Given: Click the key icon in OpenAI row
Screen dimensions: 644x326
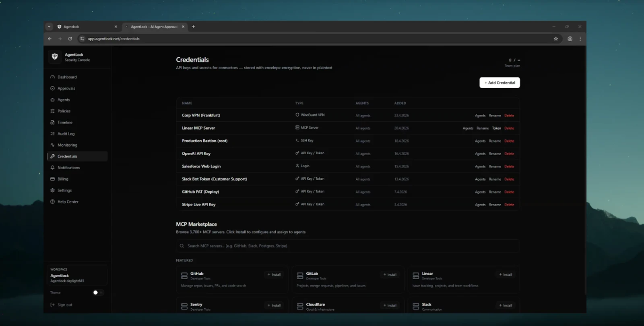Looking at the screenshot, I should pyautogui.click(x=297, y=153).
